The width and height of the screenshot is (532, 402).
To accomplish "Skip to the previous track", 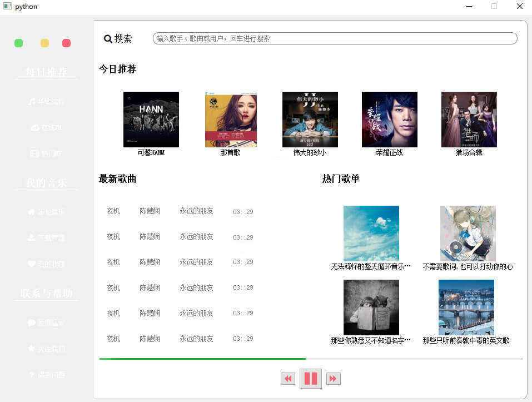I will coord(288,379).
